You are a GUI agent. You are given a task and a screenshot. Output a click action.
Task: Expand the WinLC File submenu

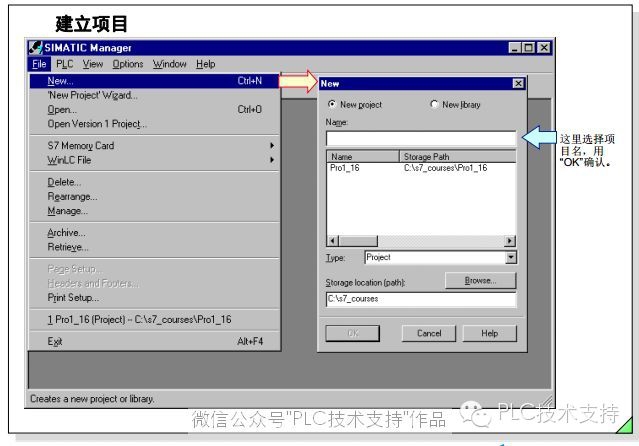(154, 160)
